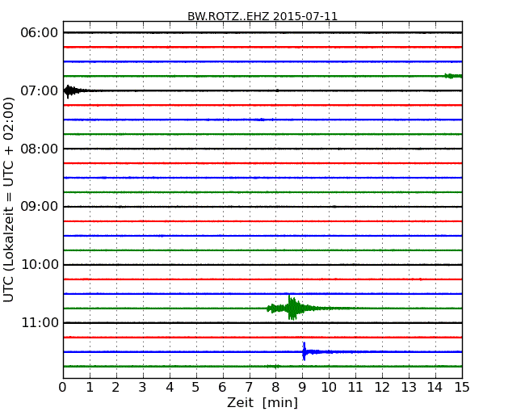Click the 11:00 time label
Image resolution: width=525 pixels, height=420 pixels.
click(x=40, y=322)
